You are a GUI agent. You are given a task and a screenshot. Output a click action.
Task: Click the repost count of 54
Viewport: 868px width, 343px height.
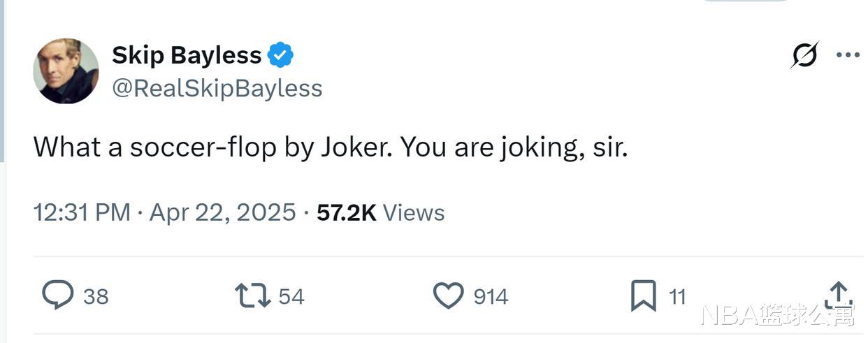pyautogui.click(x=291, y=297)
